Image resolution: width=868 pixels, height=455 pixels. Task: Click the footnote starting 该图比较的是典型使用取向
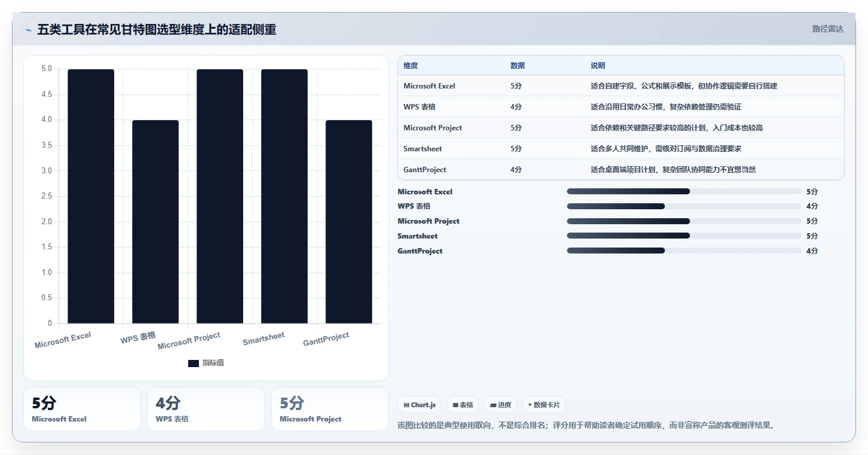click(x=587, y=426)
